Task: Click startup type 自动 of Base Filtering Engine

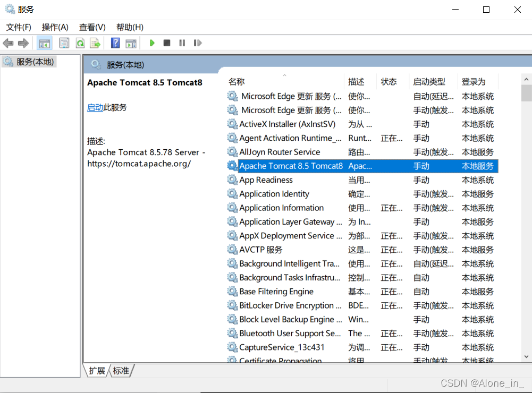Action: coord(421,292)
